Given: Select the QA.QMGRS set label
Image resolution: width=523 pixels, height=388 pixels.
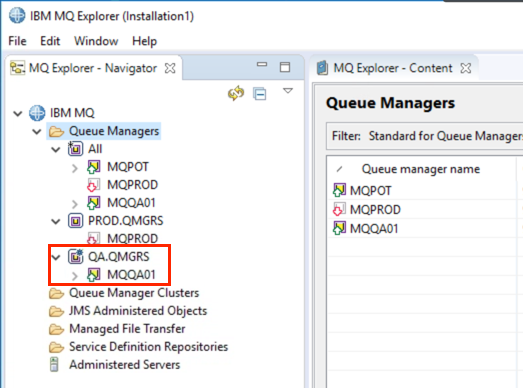Looking at the screenshot, I should coord(118,257).
